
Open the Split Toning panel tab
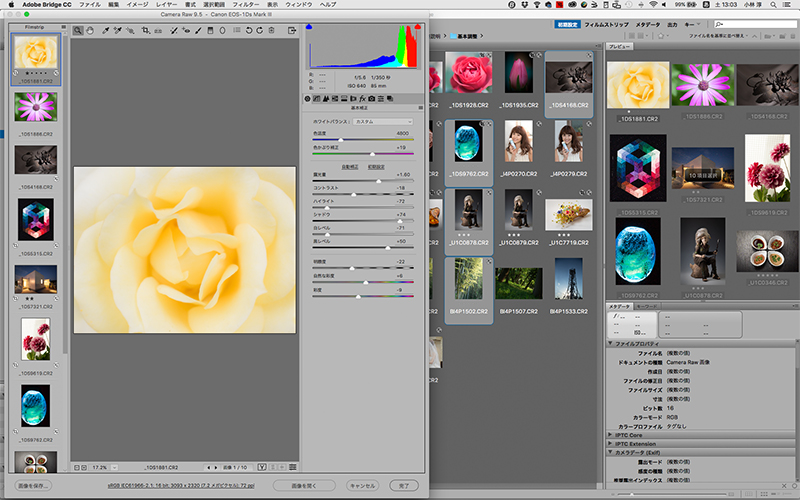pos(344,98)
